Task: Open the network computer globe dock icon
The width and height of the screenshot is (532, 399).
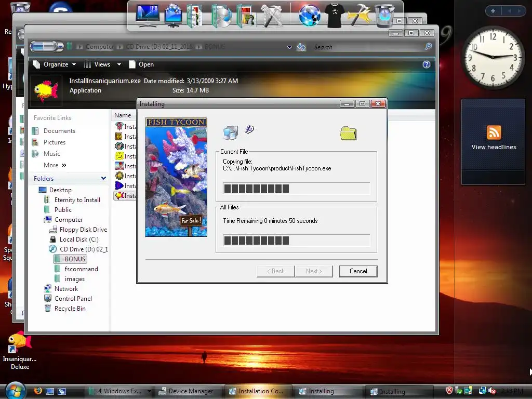Action: [173, 16]
